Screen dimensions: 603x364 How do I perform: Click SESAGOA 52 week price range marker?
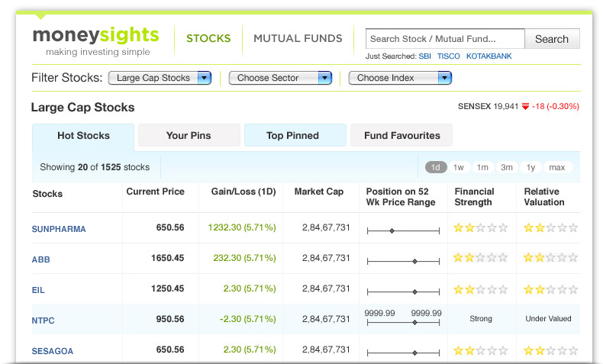(414, 353)
